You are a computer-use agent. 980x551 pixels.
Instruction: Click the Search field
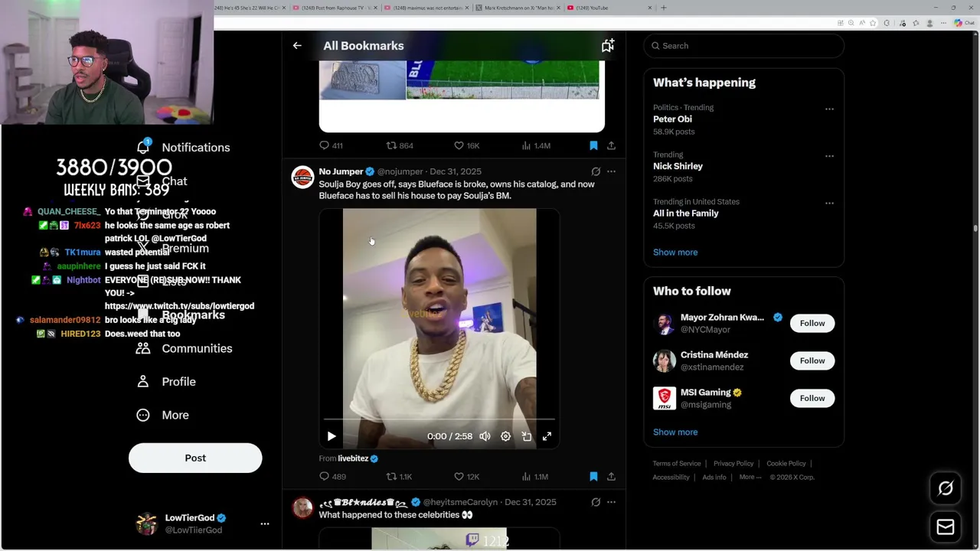[x=744, y=46]
